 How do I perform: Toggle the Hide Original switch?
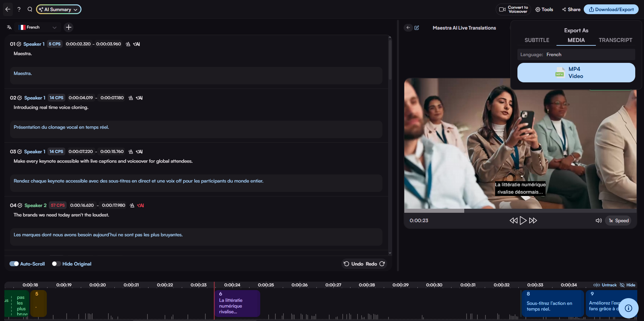(56, 264)
